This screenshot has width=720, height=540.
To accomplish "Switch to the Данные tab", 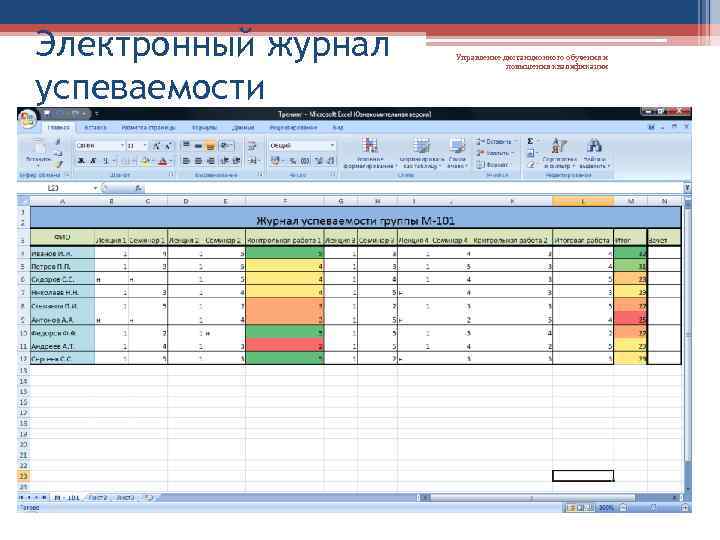I will [x=243, y=127].
